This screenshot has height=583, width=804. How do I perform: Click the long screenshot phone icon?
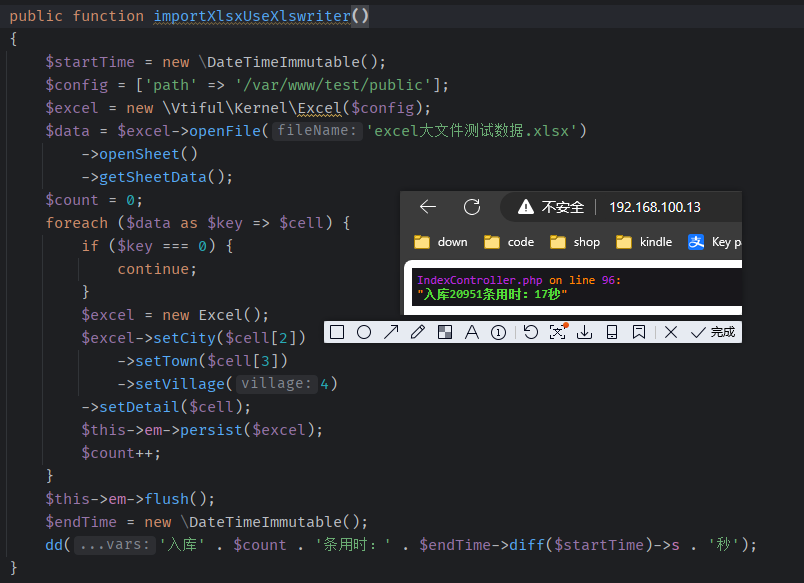click(x=612, y=332)
